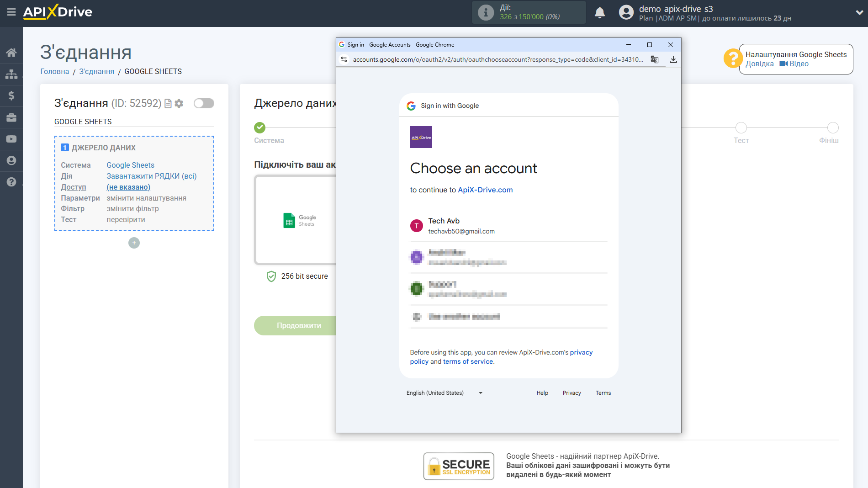Click the notification bell icon
The height and width of the screenshot is (488, 868).
[600, 12]
